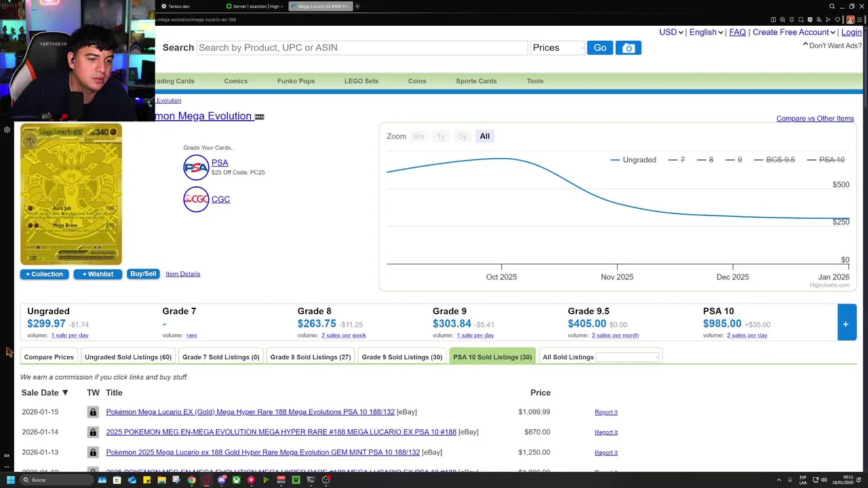The height and width of the screenshot is (488, 868).
Task: Open the browser easy setup menu icon
Action: [859, 20]
